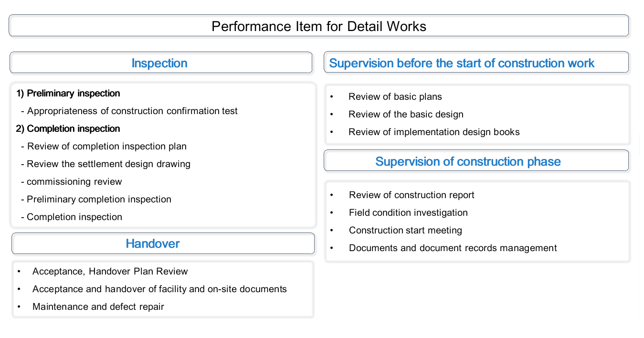Select the Handover section header

[x=153, y=243]
